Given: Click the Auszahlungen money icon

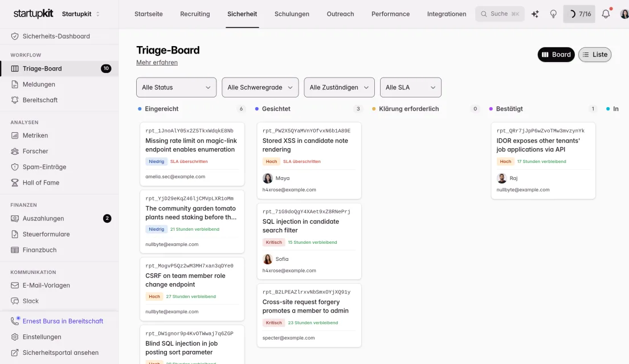Looking at the screenshot, I should [15, 219].
